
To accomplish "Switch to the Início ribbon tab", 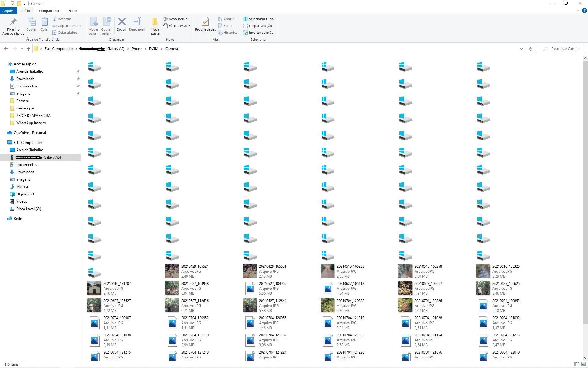I will [26, 11].
